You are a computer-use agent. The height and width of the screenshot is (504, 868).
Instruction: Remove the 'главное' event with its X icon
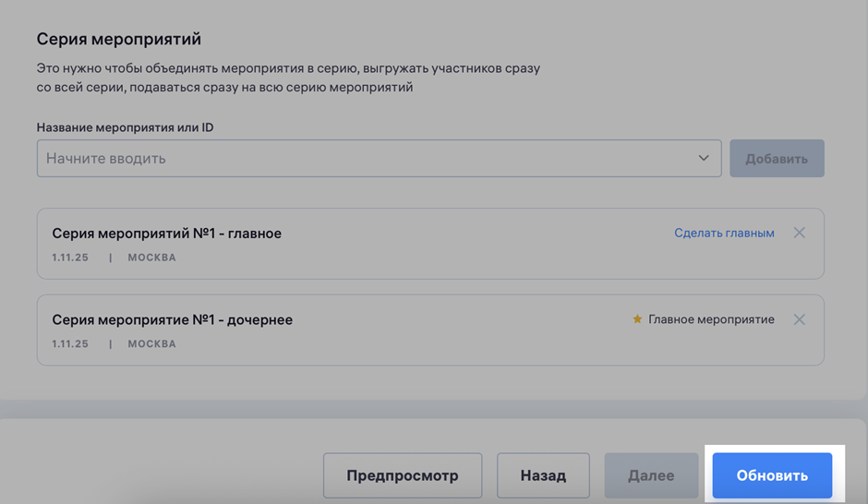click(x=799, y=233)
